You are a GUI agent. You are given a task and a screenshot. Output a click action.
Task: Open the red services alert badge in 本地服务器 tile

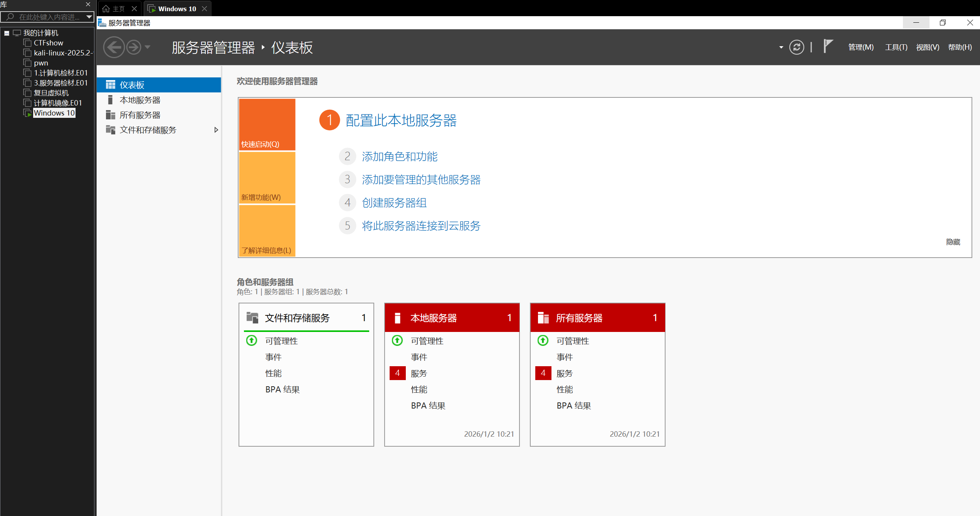coord(397,373)
